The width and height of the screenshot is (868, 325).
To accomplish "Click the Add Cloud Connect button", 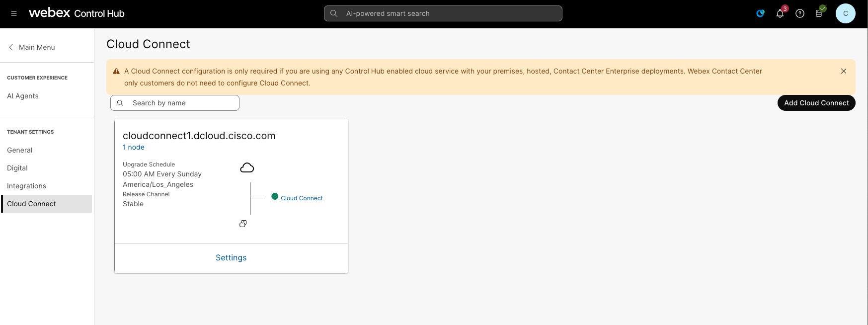I will click(816, 103).
